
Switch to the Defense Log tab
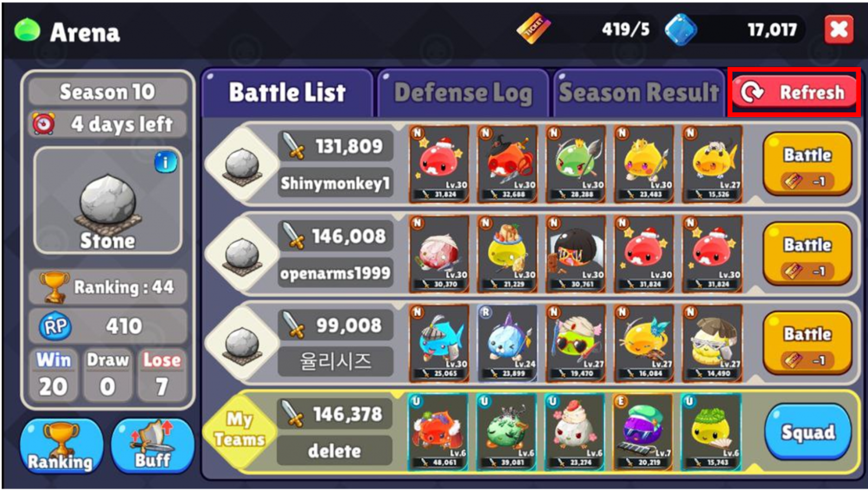pyautogui.click(x=463, y=93)
